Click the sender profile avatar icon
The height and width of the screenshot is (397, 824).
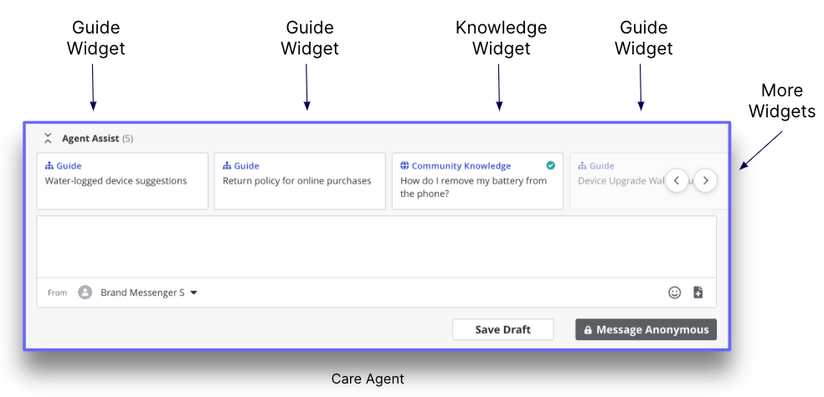[85, 292]
